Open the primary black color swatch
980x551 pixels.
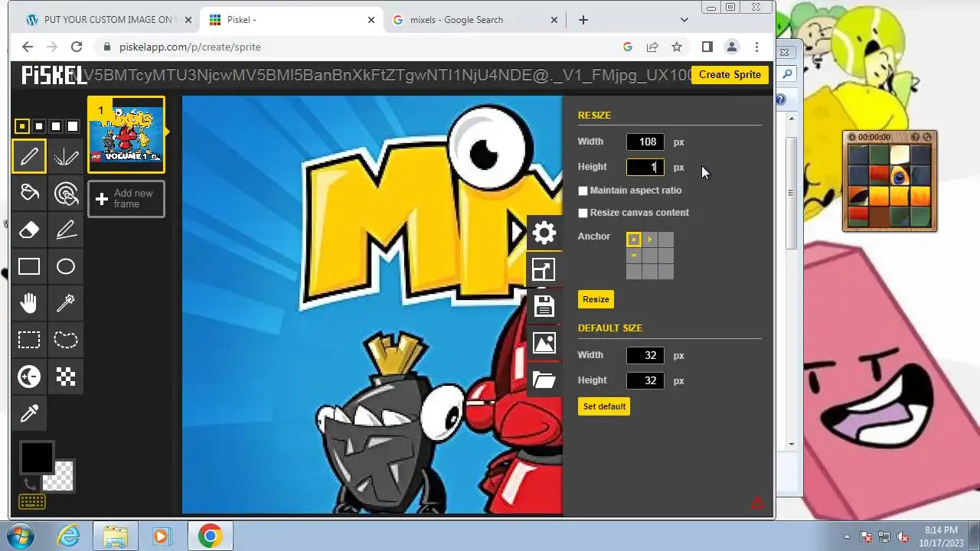37,458
